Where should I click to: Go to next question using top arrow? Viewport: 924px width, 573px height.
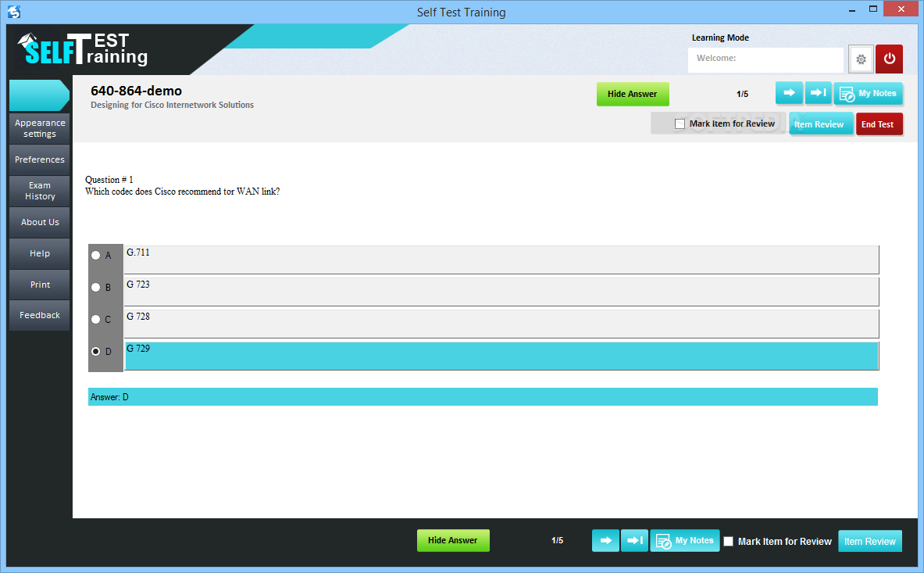click(x=789, y=93)
